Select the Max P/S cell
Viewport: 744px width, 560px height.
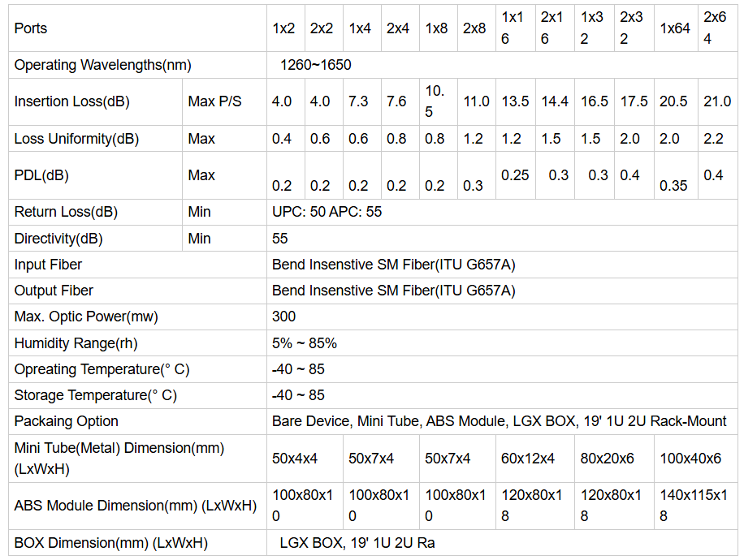pos(214,101)
